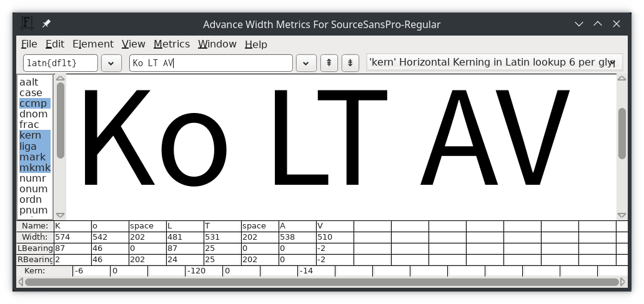This screenshot has width=644, height=304.
Task: Select the T glyph in preview
Action: point(352,137)
